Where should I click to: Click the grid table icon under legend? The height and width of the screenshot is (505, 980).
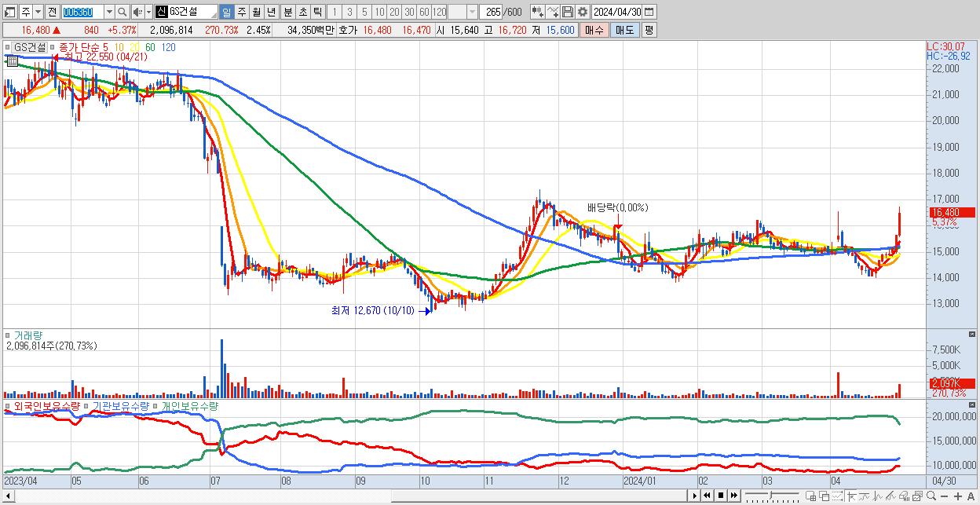(12, 61)
